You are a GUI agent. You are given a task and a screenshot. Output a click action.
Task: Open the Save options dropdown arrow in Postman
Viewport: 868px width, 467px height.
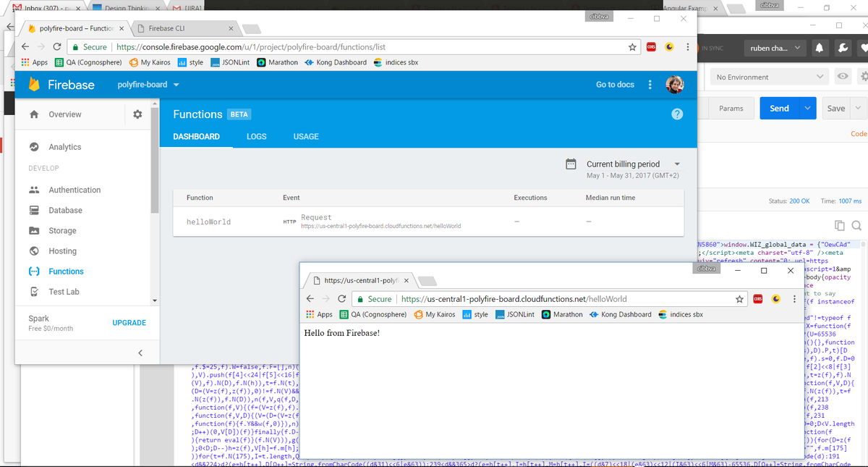pyautogui.click(x=858, y=108)
